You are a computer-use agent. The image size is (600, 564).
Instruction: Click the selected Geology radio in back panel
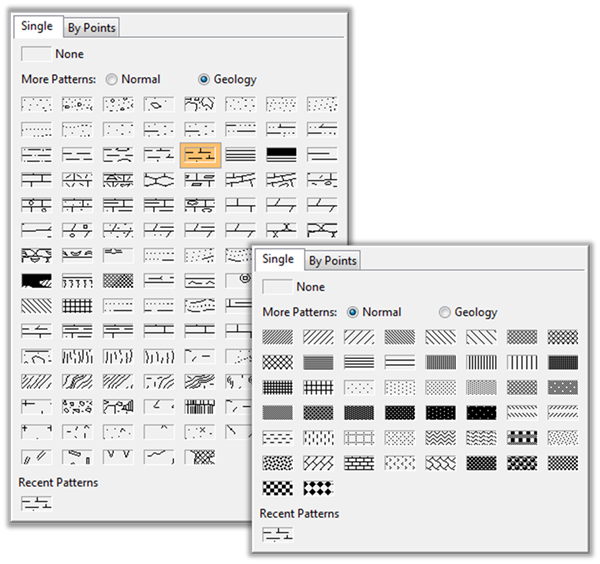(x=204, y=79)
